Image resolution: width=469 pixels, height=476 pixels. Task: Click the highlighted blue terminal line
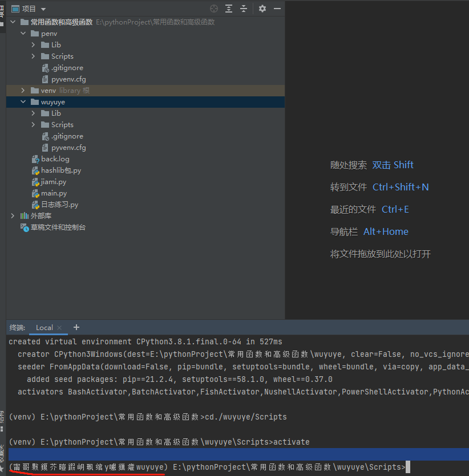click(x=238, y=454)
